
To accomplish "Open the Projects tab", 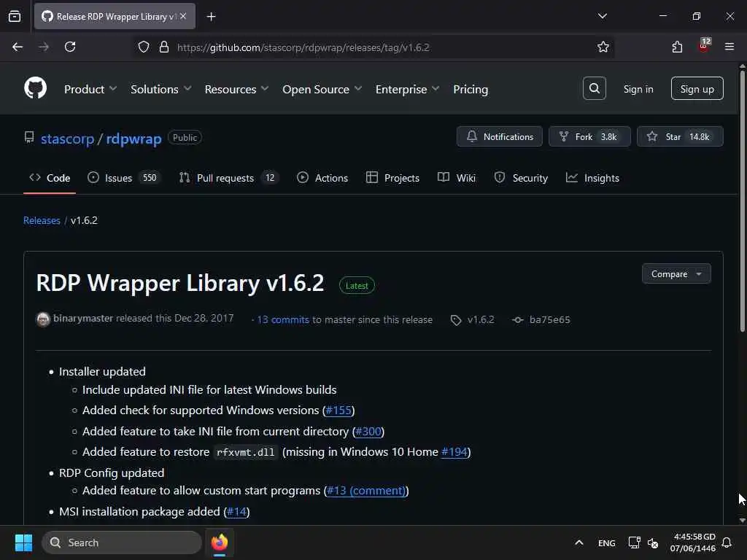I will [392, 178].
